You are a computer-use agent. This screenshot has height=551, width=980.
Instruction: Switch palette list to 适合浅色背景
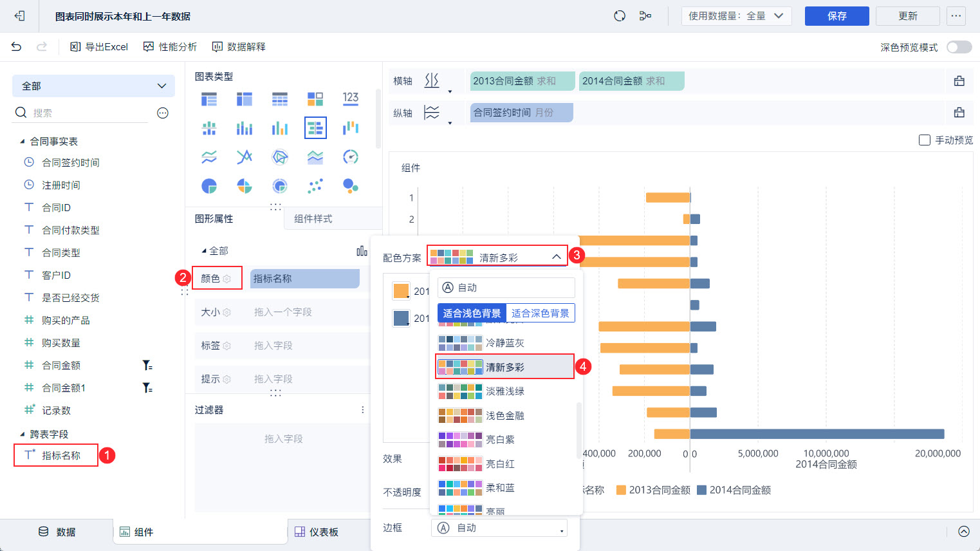point(472,313)
